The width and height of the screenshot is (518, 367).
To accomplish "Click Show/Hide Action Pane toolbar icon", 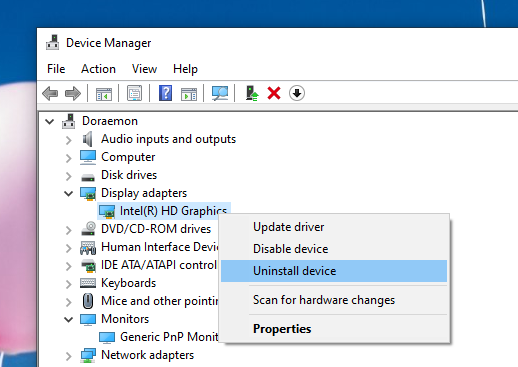I will click(x=189, y=94).
